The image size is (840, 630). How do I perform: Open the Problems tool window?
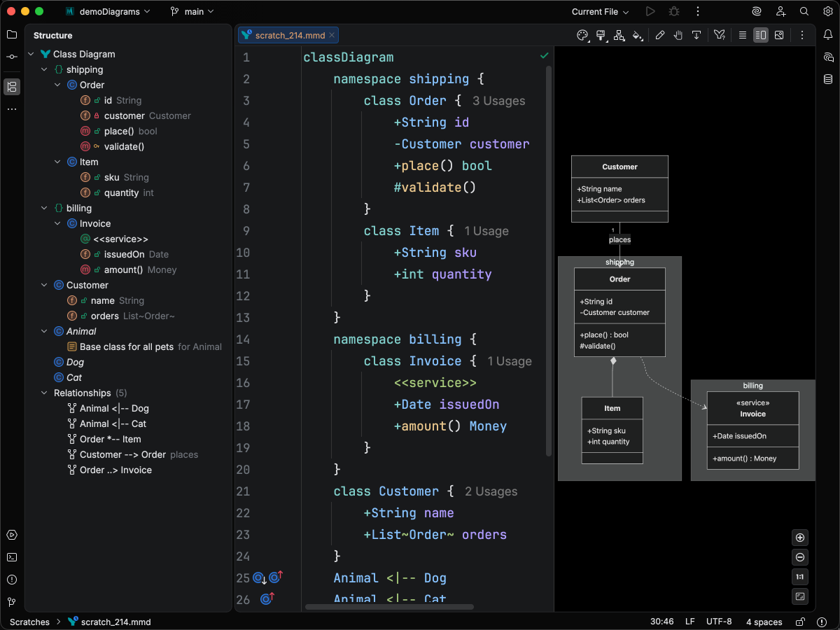coord(12,580)
